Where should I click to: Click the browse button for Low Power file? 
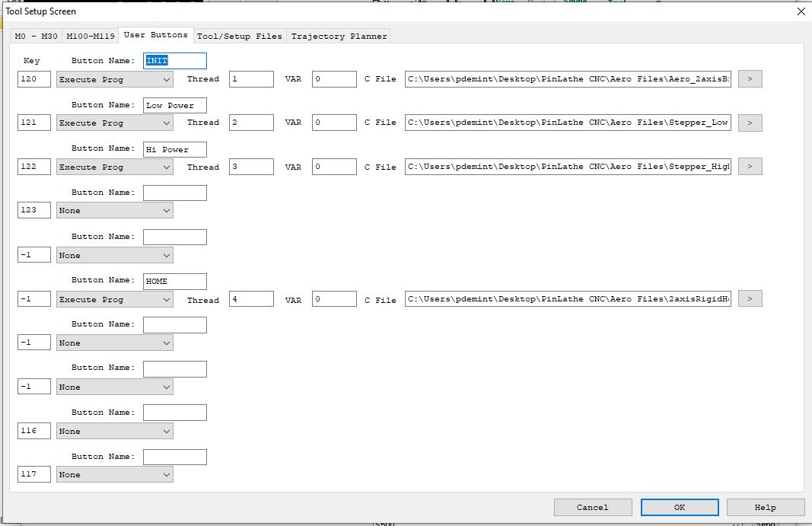coord(750,123)
